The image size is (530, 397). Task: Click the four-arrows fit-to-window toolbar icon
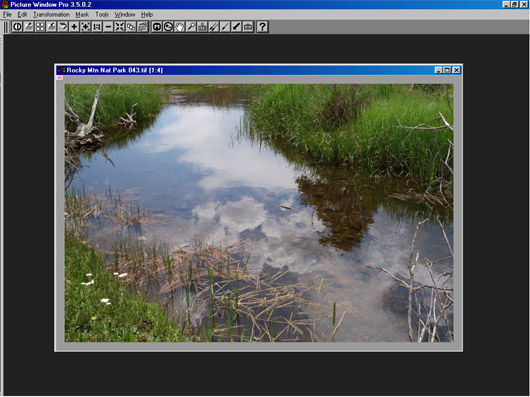point(119,27)
